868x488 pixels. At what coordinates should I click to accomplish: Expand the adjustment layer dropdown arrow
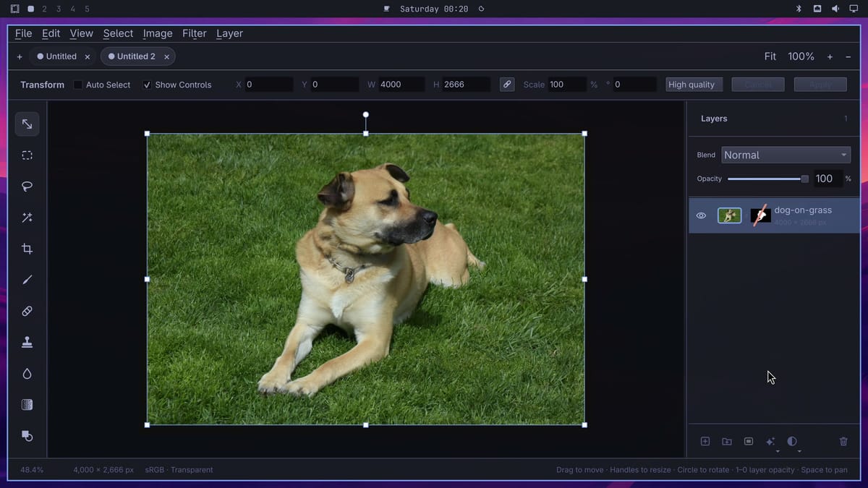click(x=799, y=451)
